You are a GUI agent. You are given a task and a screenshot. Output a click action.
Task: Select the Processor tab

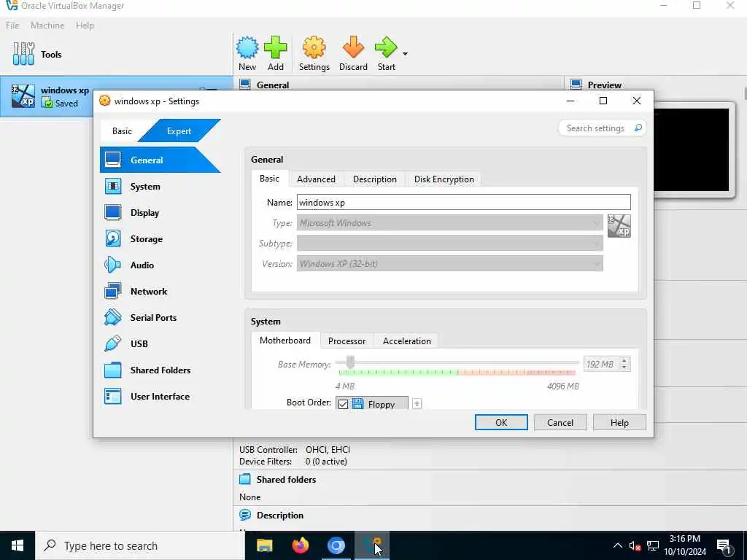pos(347,341)
